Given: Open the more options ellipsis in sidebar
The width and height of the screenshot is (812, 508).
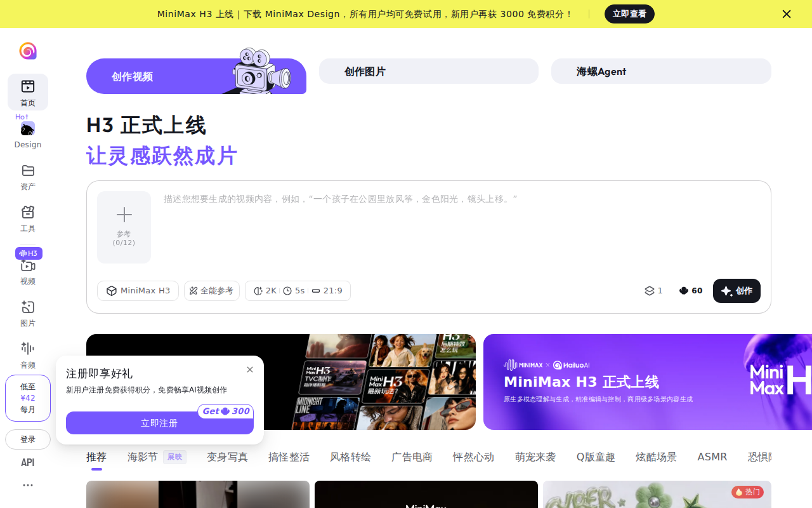Looking at the screenshot, I should point(28,485).
